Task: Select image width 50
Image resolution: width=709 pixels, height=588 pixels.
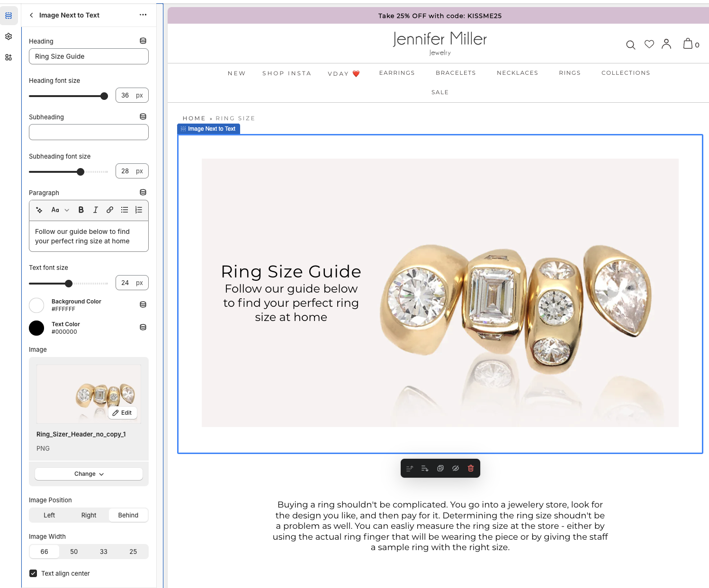Action: (x=74, y=552)
